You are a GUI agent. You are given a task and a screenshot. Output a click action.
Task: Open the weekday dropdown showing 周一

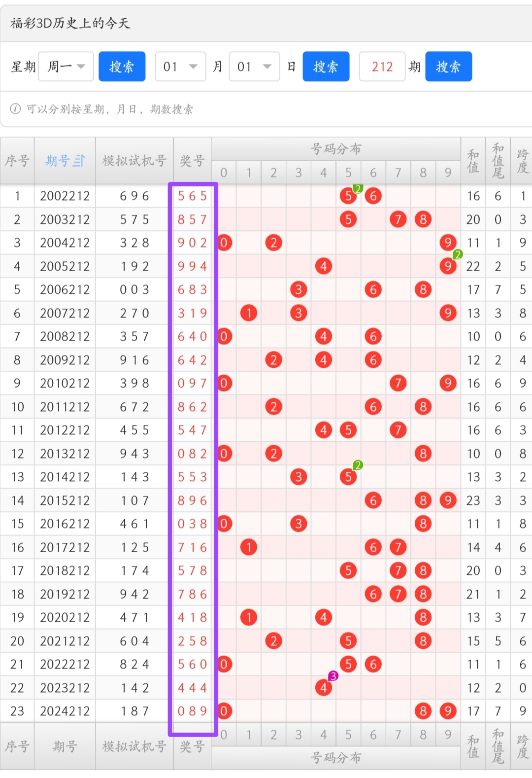click(66, 67)
